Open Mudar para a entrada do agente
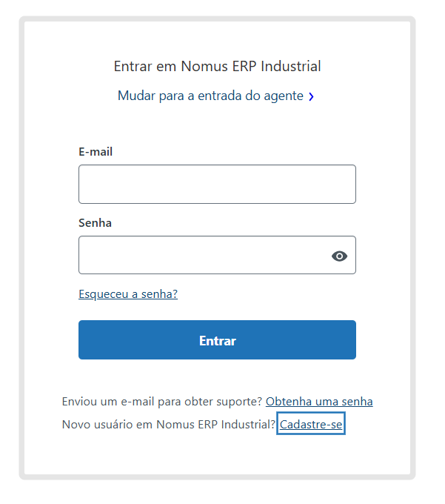 (210, 96)
